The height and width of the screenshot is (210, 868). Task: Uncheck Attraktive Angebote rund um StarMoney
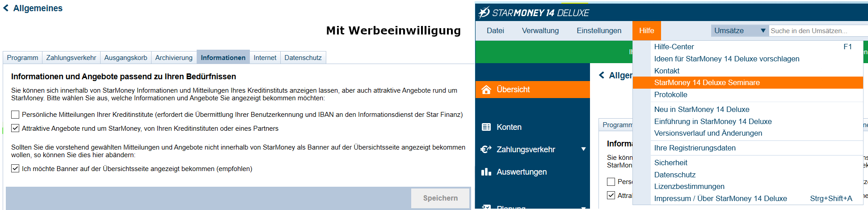pos(15,129)
